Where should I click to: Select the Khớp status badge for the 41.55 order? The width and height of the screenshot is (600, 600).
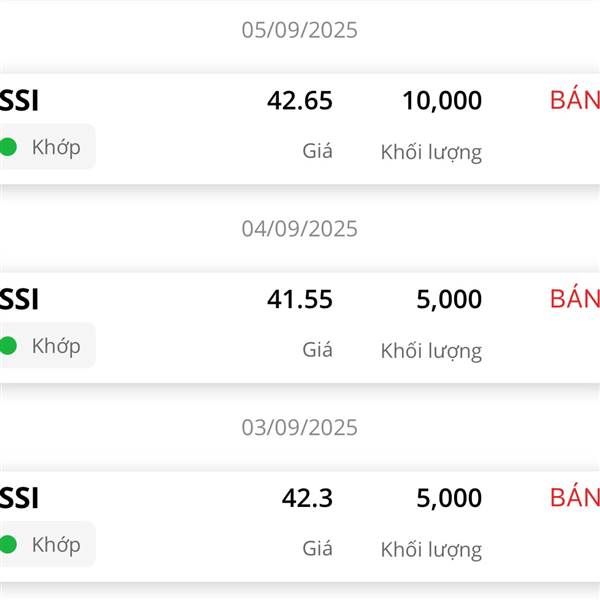click(47, 346)
